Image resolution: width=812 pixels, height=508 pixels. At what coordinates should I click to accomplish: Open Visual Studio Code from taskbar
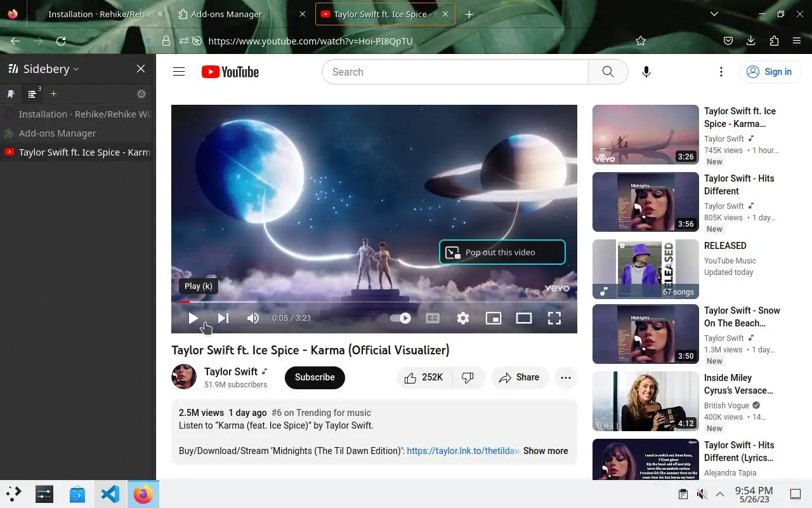click(x=110, y=494)
